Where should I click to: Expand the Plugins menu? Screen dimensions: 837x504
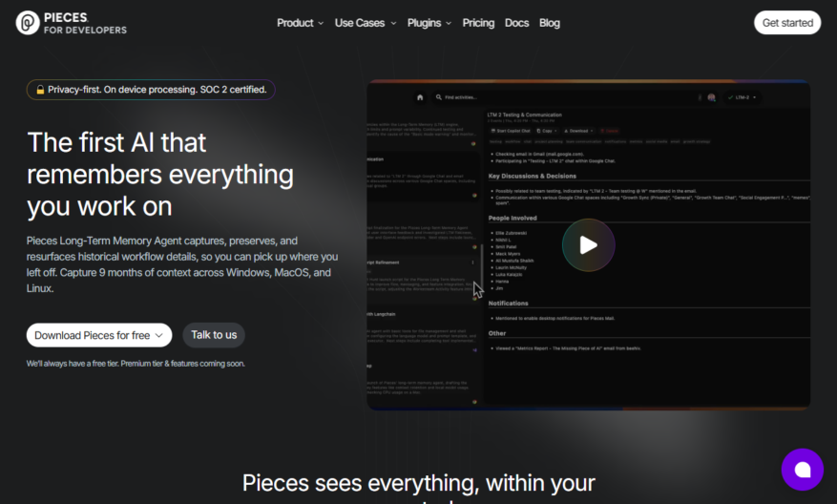tap(429, 23)
